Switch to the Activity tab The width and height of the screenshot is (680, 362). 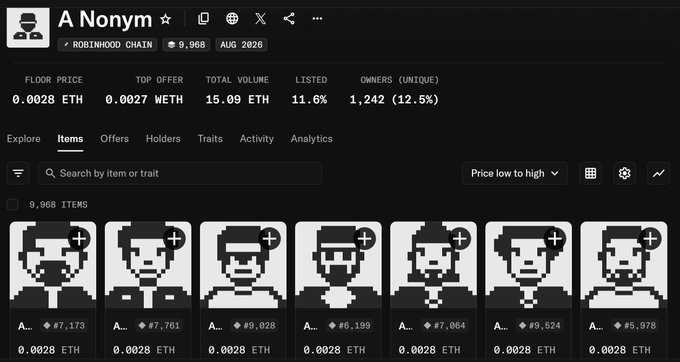coord(257,139)
